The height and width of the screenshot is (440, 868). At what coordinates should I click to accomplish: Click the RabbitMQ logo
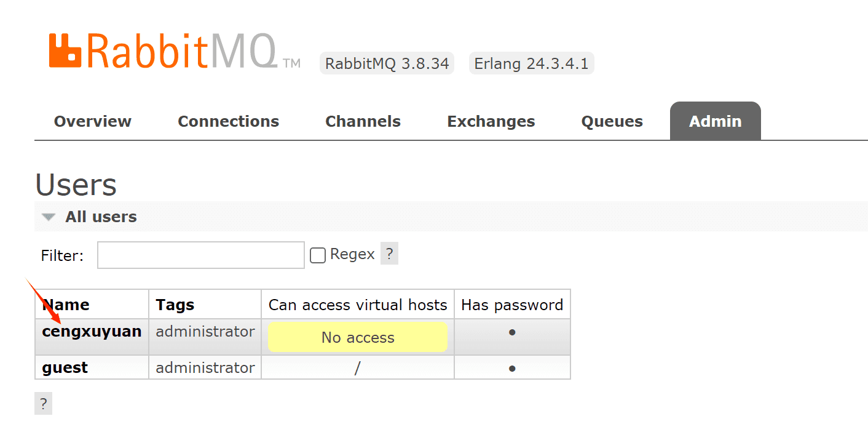coord(174,50)
